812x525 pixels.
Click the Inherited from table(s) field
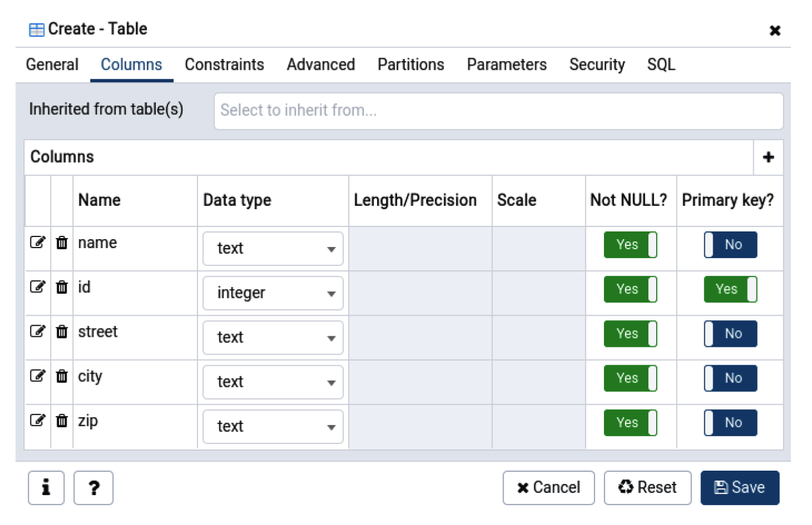[499, 111]
